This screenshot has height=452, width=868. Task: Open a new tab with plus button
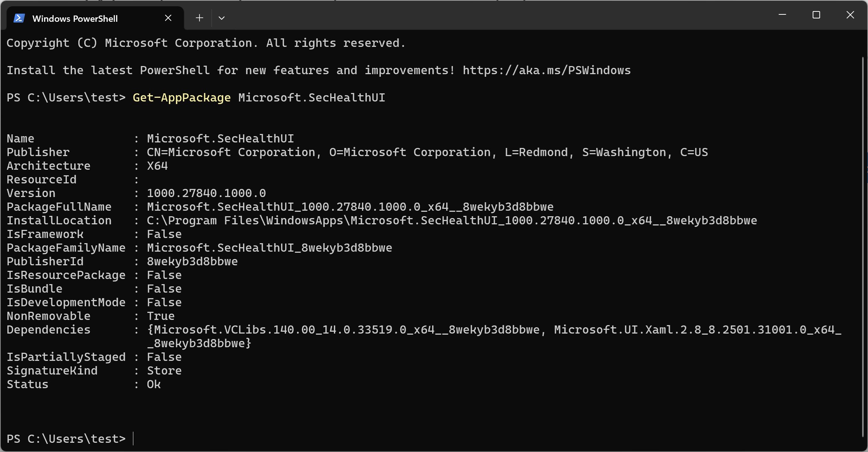pos(199,18)
